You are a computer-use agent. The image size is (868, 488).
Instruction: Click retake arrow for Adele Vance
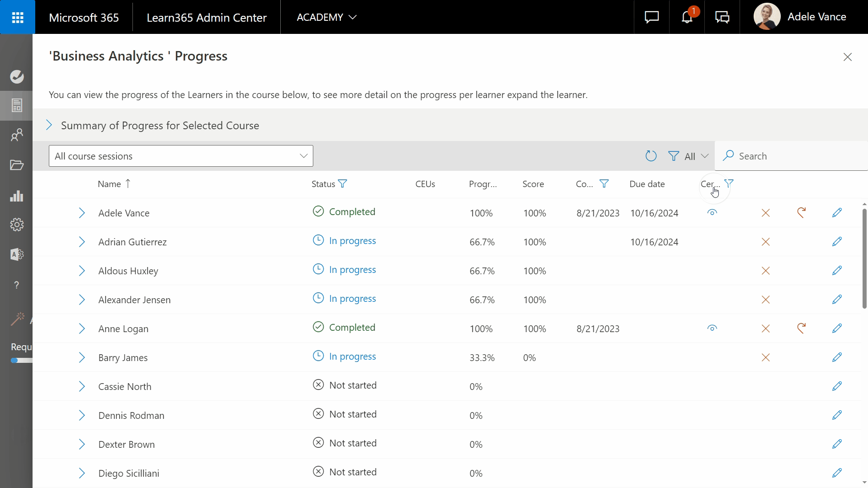point(801,212)
